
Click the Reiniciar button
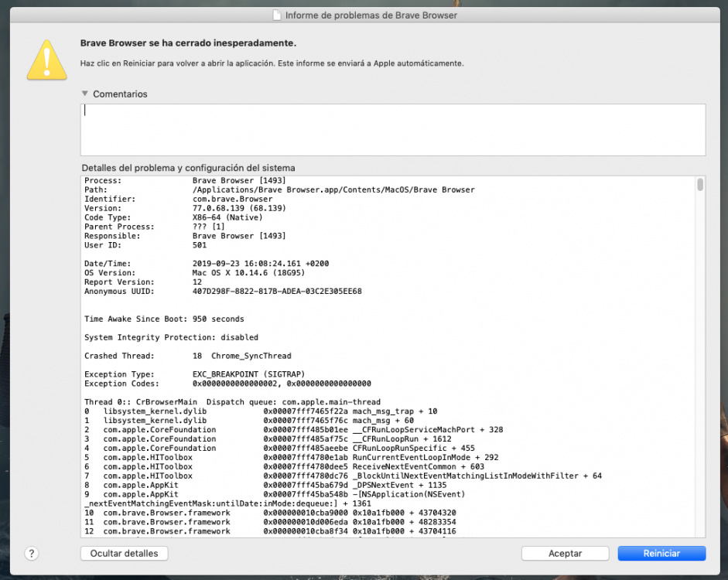(x=661, y=553)
